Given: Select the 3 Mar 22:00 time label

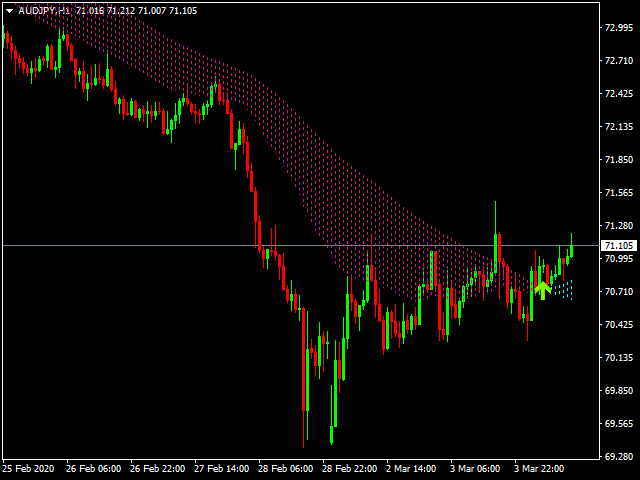Looking at the screenshot, I should click(542, 468).
